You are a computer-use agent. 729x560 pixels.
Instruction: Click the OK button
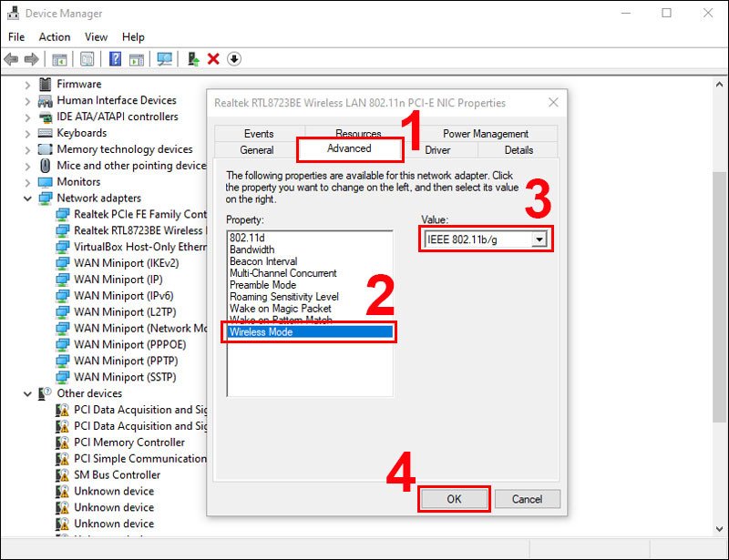pos(455,499)
